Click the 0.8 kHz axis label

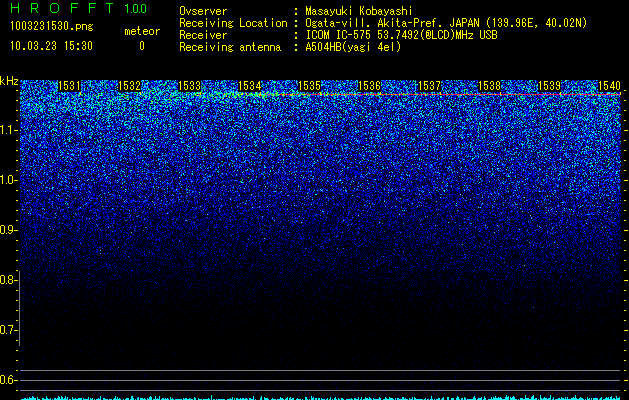pyautogui.click(x=8, y=280)
